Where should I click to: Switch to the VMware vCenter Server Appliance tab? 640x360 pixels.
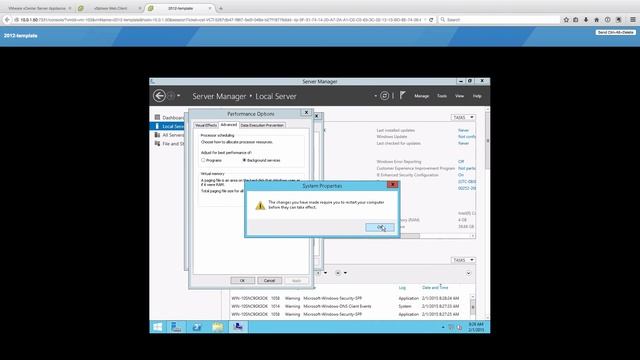38,8
